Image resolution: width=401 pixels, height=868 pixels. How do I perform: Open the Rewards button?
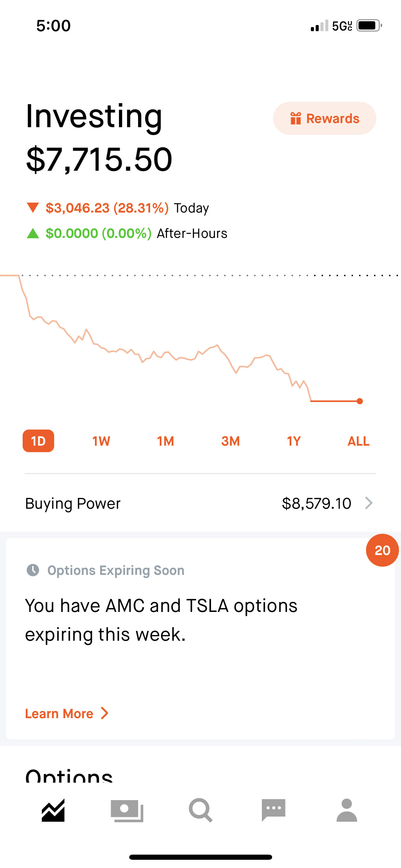point(325,118)
